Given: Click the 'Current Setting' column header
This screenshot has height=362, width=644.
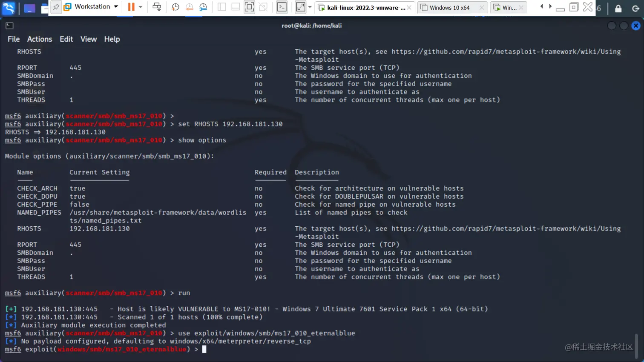Looking at the screenshot, I should [x=100, y=172].
